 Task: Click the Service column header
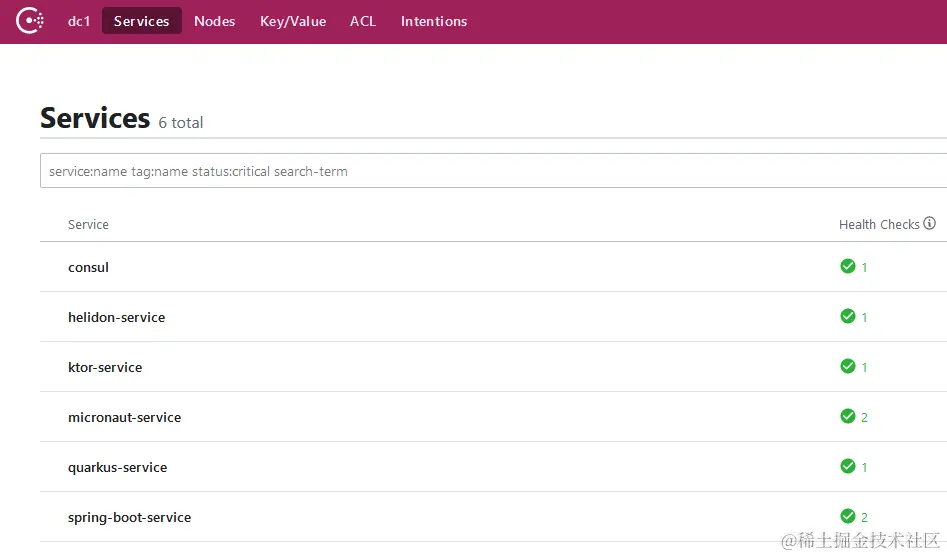pos(88,225)
